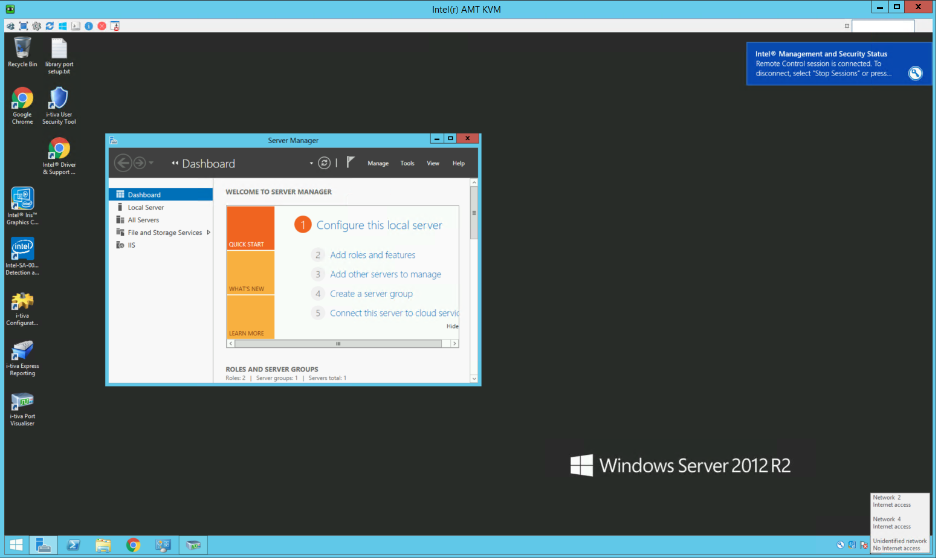Open the Recycle Bin desktop icon
This screenshot has width=938, height=560.
pyautogui.click(x=22, y=52)
